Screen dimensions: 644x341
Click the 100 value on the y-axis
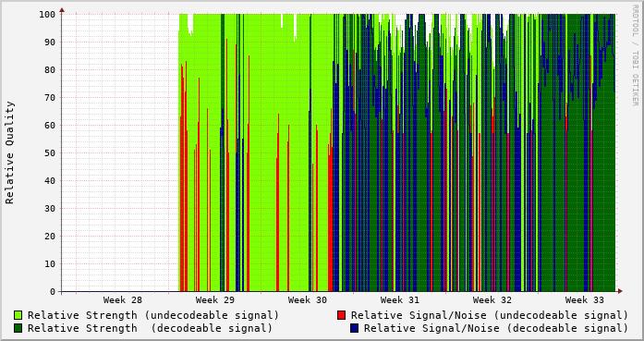(x=47, y=15)
